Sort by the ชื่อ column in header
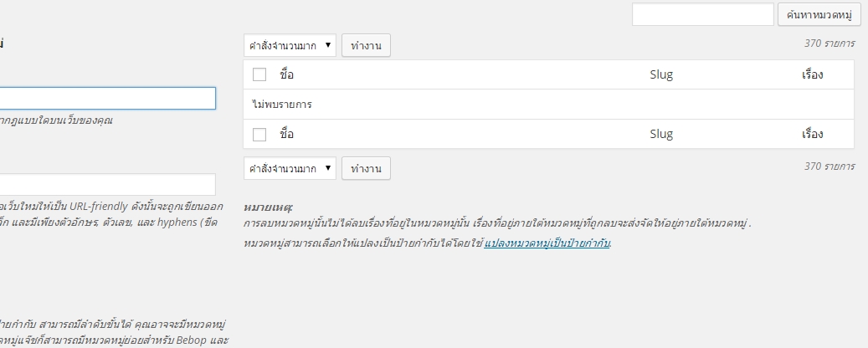 point(287,74)
